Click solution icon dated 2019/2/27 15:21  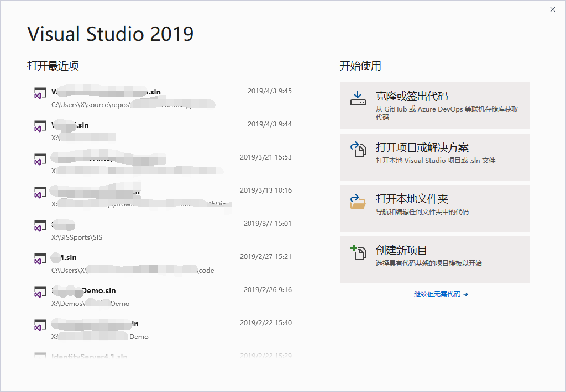point(40,258)
